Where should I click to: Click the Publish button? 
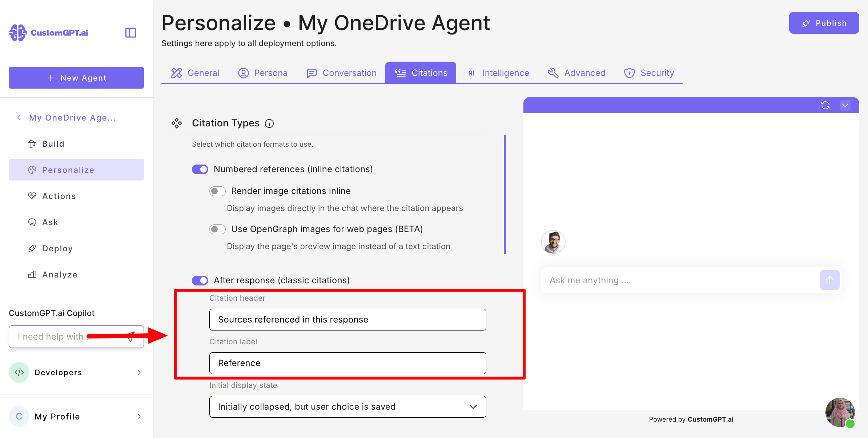coord(824,23)
